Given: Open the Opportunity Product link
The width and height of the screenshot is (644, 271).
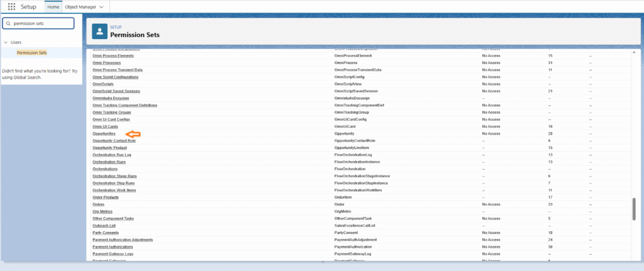Looking at the screenshot, I should point(109,148).
